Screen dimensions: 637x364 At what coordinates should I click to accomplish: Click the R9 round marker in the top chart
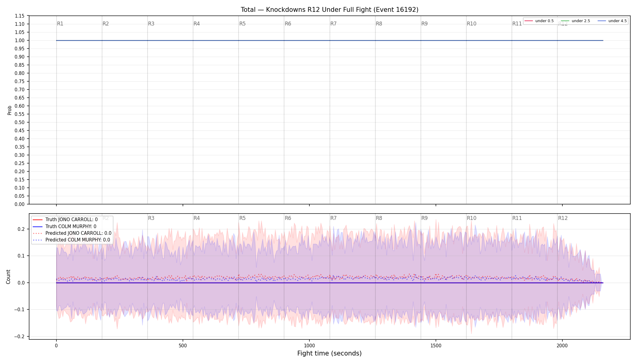(424, 24)
